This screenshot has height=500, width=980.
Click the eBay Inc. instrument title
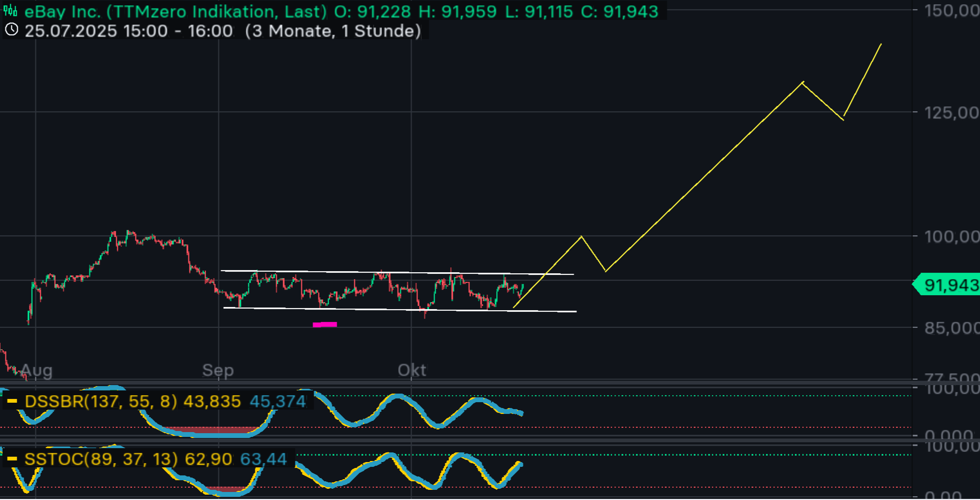click(x=63, y=11)
